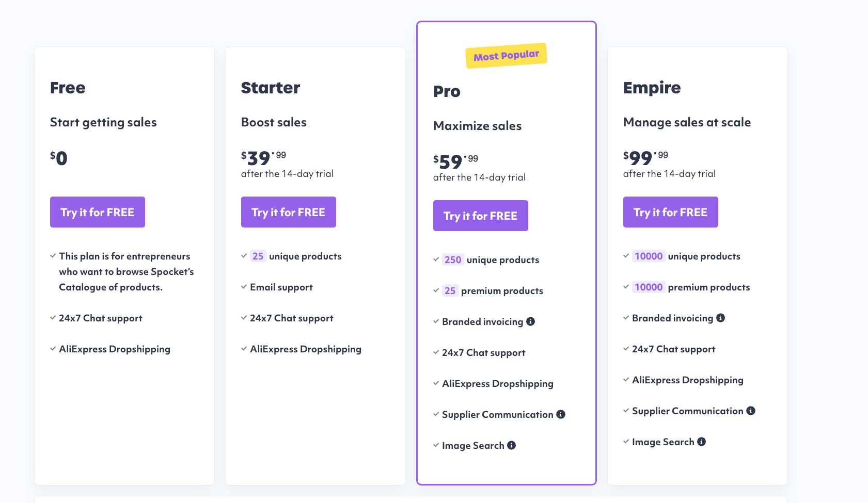
Task: Select the Starter plan heading
Action: [x=270, y=88]
